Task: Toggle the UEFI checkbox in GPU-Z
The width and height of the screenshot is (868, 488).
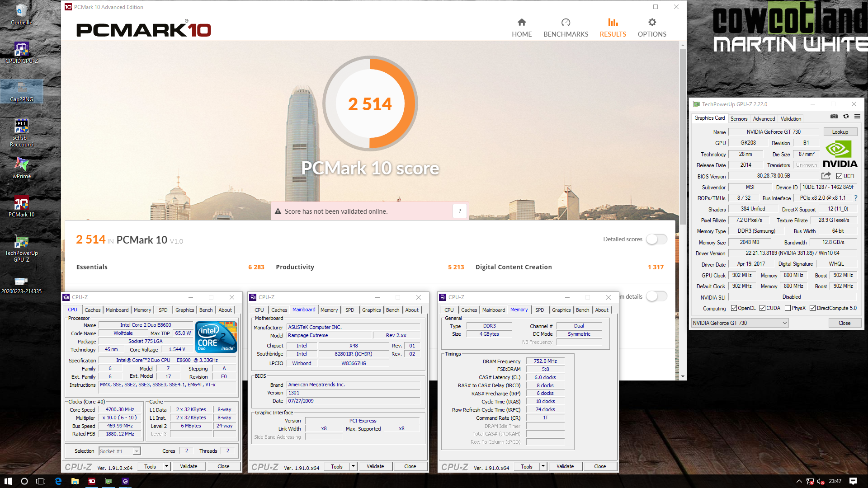Action: [x=839, y=176]
